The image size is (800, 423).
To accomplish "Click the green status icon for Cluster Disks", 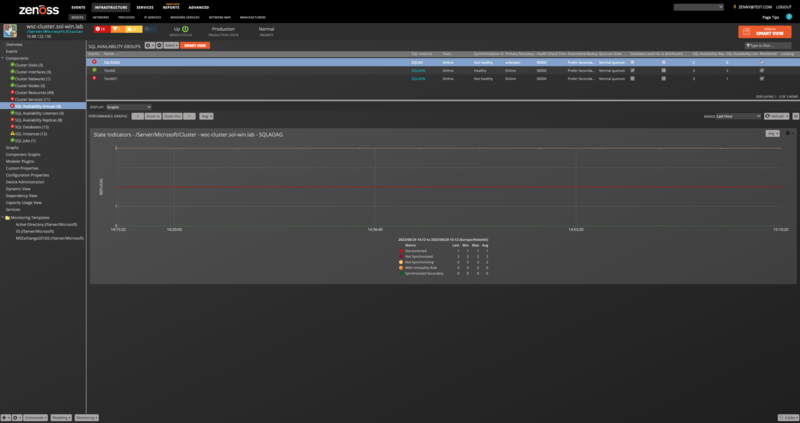I will coord(12,65).
